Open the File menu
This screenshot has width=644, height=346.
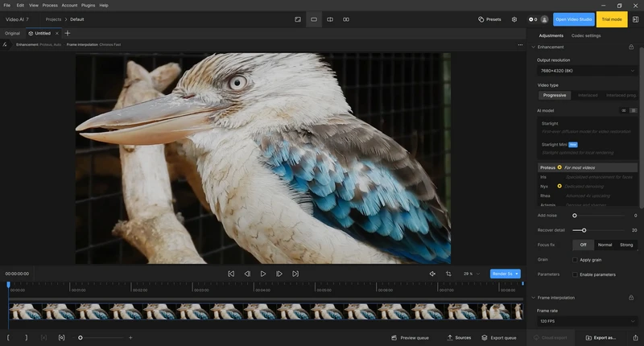tap(7, 6)
